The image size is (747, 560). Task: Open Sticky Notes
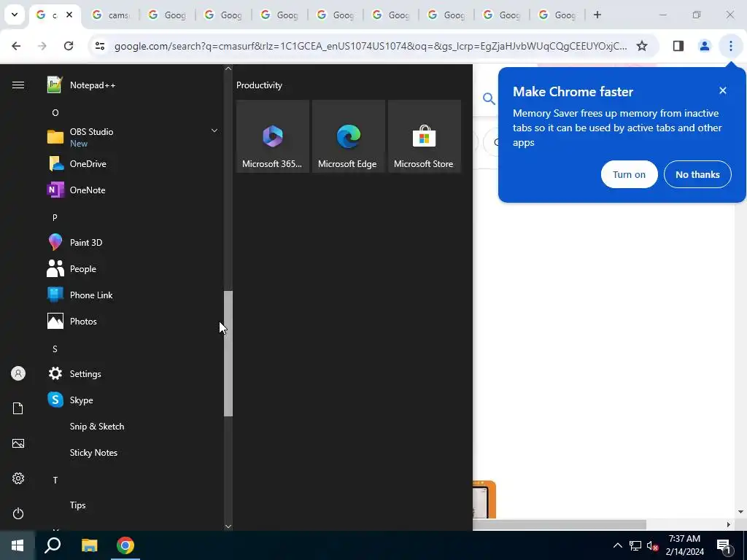(133, 452)
